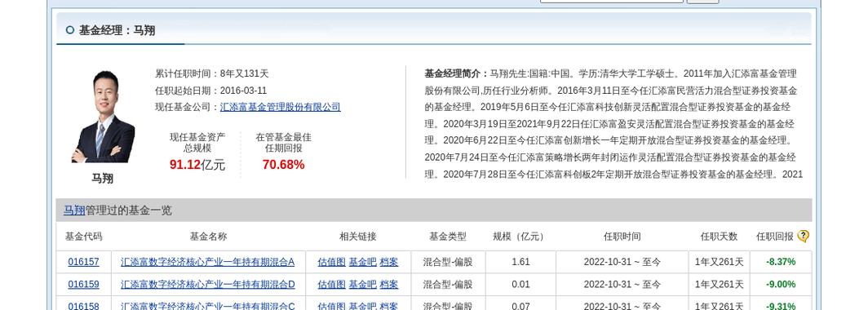Viewport: 868px width, 310px height.
Task: Open fund code 016159
Action: tap(83, 285)
